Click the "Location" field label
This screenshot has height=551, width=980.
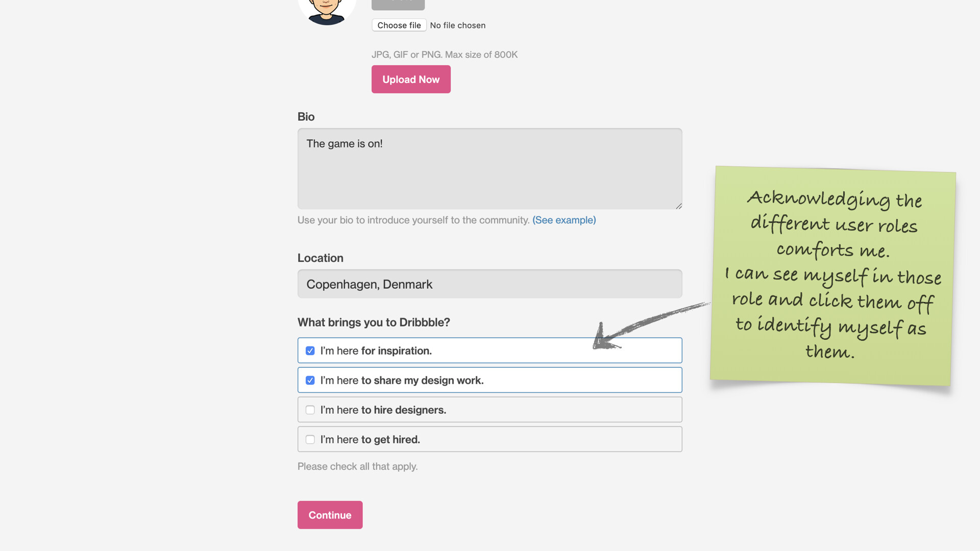point(320,258)
